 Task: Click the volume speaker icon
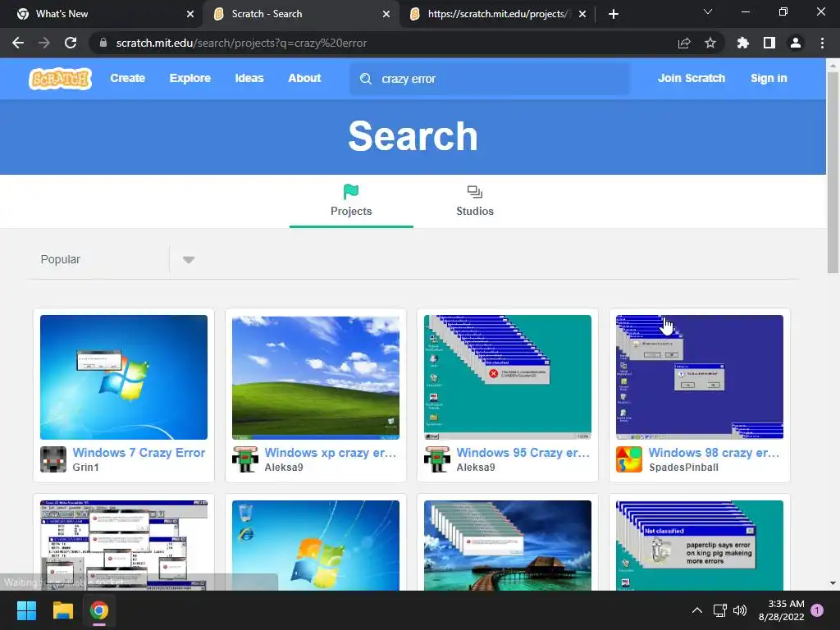point(740,610)
